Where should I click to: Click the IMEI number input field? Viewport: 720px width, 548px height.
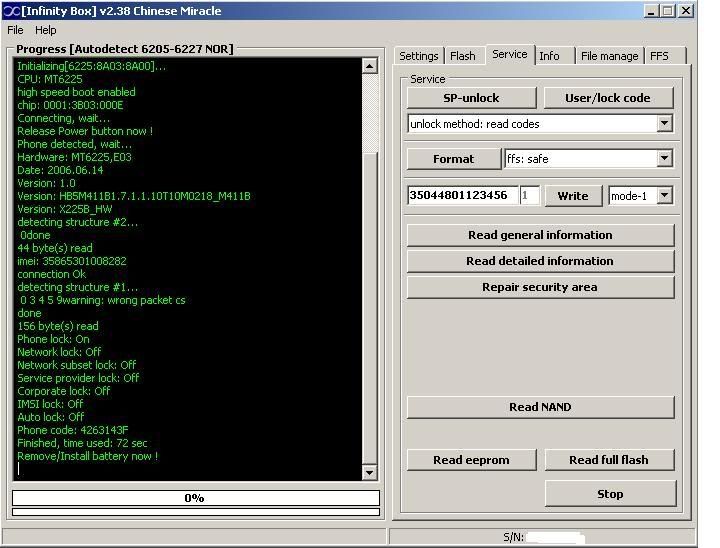click(x=463, y=195)
